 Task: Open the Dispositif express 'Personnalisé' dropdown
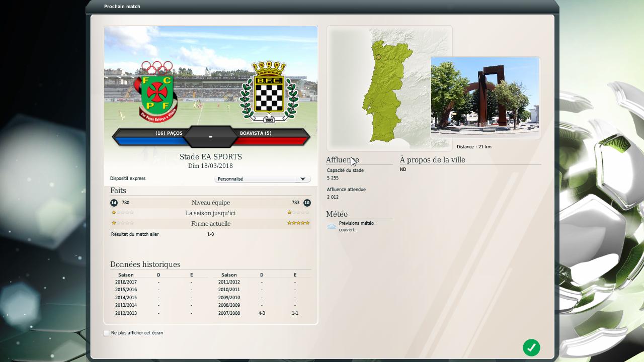pos(262,179)
